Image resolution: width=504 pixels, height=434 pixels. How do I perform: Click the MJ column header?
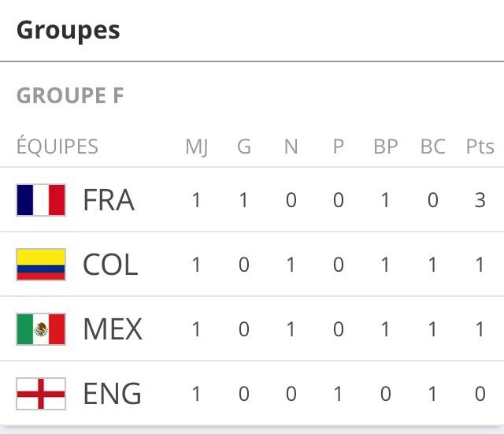coord(196,147)
